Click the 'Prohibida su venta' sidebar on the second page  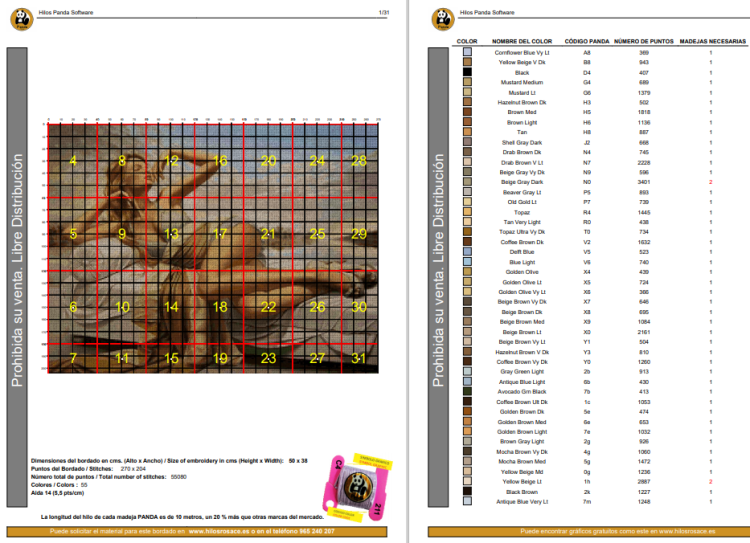(x=438, y=277)
